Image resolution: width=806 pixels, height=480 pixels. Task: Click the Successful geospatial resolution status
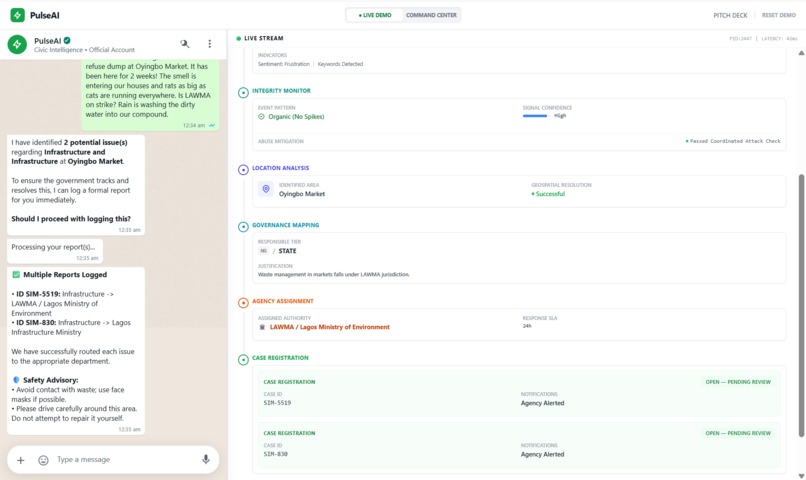pyautogui.click(x=548, y=194)
